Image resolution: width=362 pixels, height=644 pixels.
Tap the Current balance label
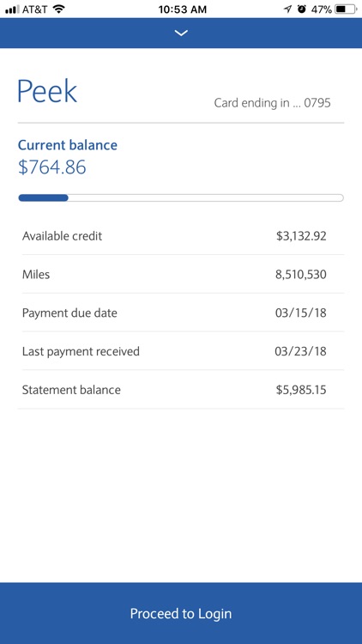pyautogui.click(x=68, y=145)
